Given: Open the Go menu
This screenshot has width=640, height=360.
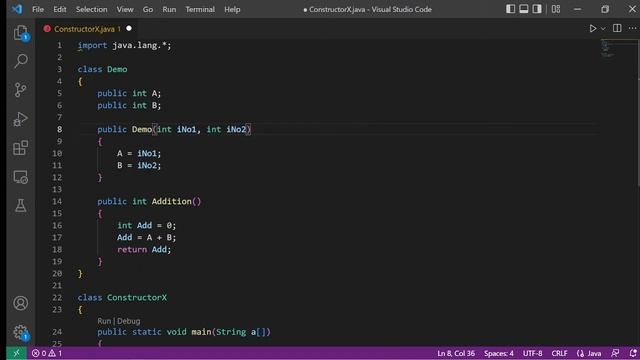Looking at the screenshot, I should [148, 9].
